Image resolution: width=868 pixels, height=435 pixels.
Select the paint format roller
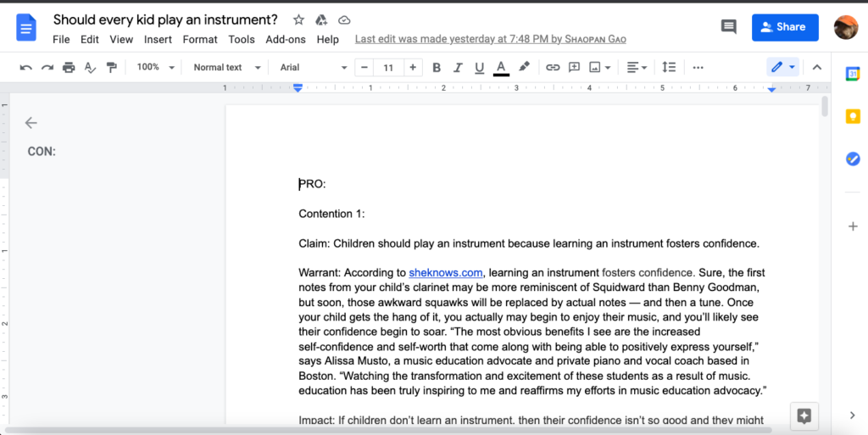(111, 68)
